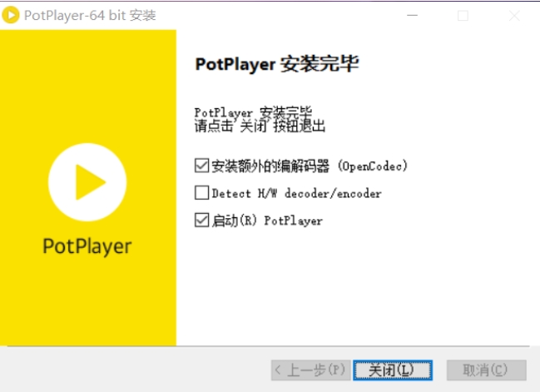
Task: Click the PotPlayer wordmark under the logo
Action: [87, 246]
